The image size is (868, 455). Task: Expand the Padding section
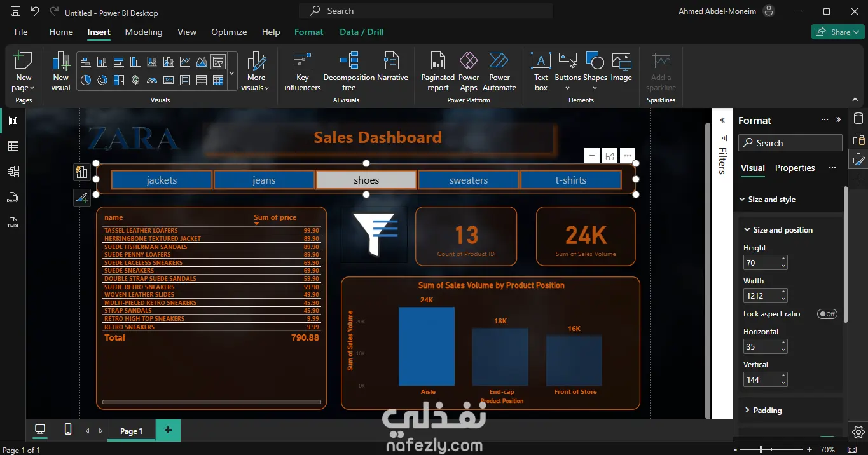point(747,411)
